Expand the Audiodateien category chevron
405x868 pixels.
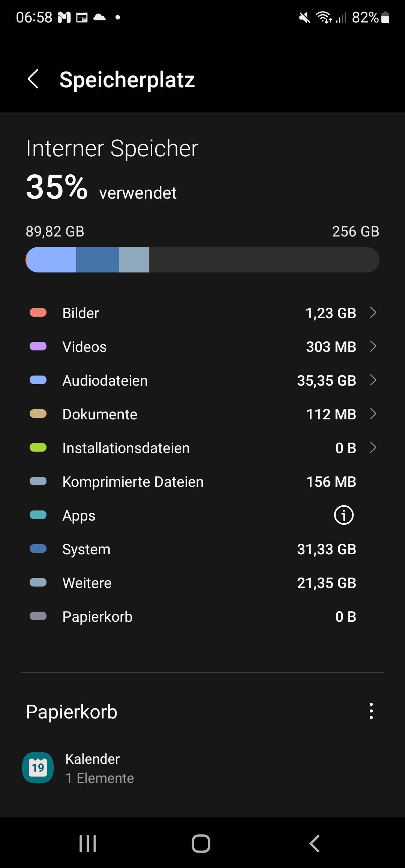point(373,380)
